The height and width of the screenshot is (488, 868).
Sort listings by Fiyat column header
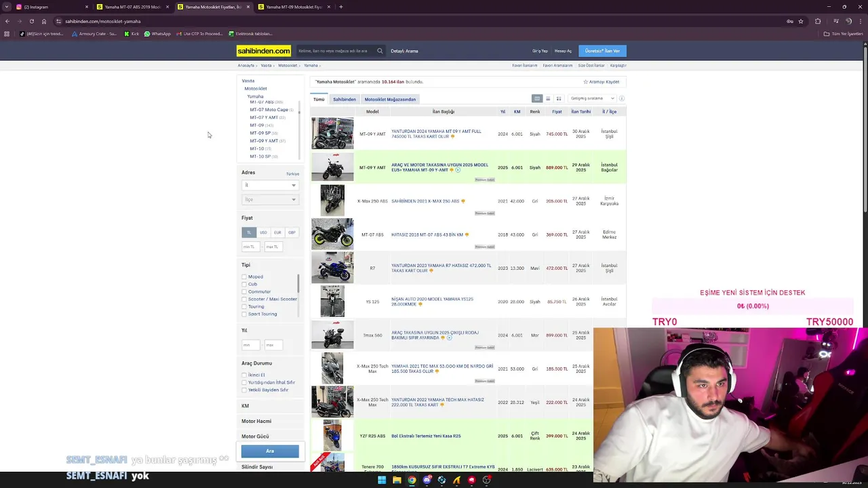point(557,112)
